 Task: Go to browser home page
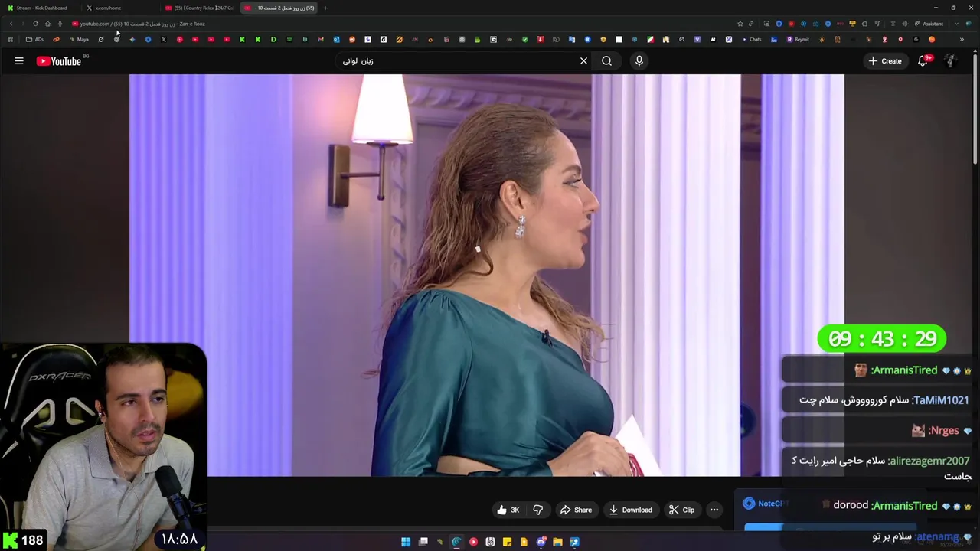[x=47, y=24]
